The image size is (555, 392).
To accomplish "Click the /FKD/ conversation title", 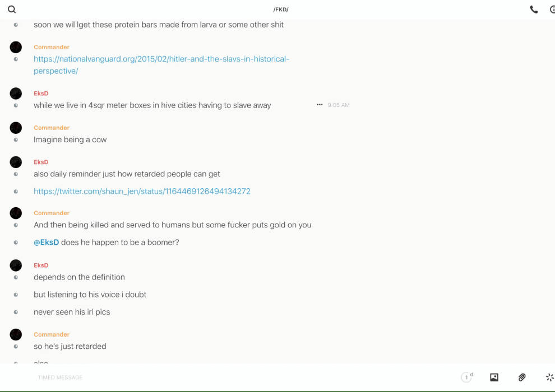I will click(280, 10).
